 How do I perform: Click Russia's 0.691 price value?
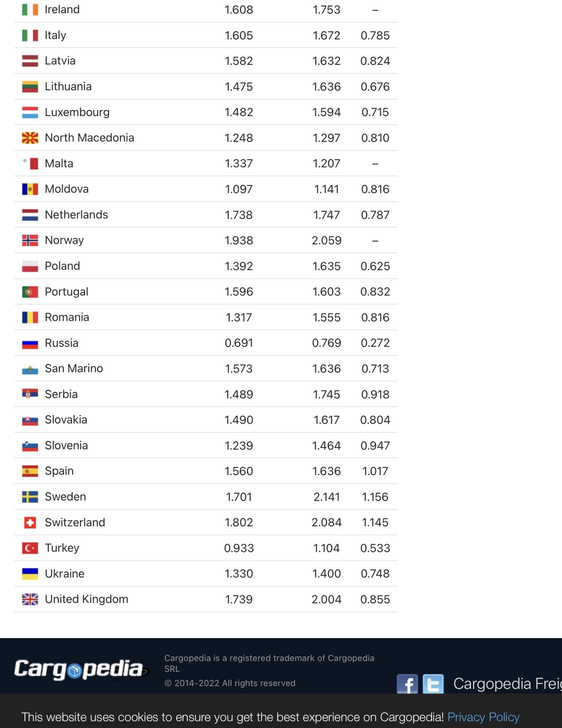pos(239,343)
